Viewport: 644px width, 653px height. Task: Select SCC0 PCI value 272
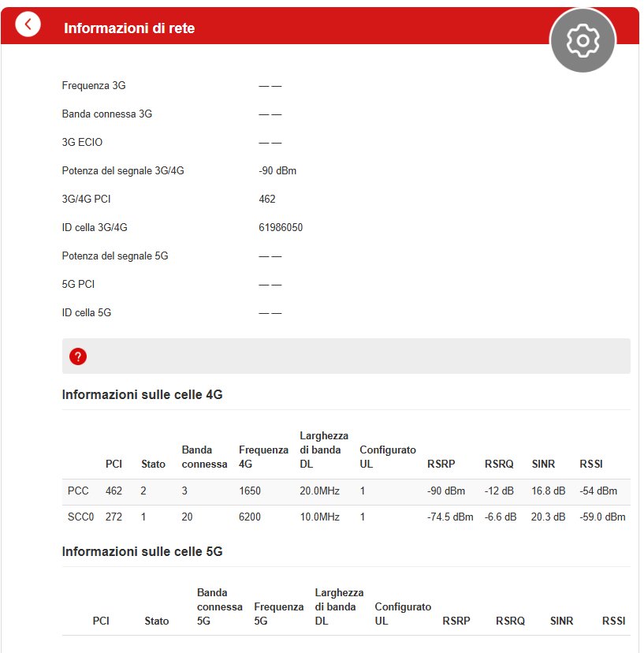[x=114, y=517]
